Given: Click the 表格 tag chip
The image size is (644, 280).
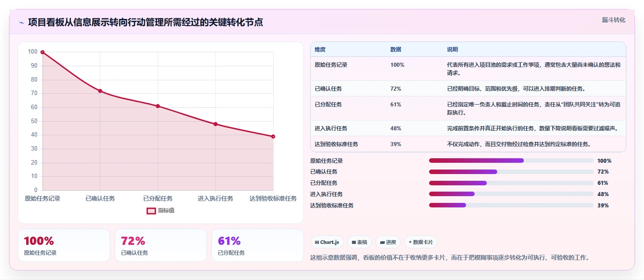Looking at the screenshot, I should coord(359,242).
